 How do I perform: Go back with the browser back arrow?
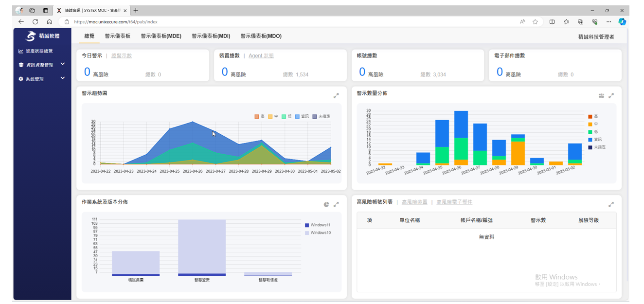point(21,22)
